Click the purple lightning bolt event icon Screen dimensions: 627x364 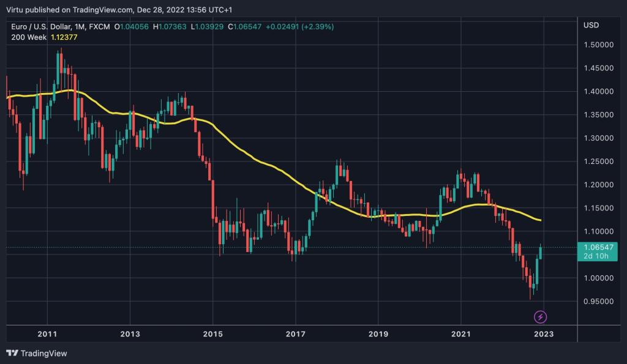540,317
